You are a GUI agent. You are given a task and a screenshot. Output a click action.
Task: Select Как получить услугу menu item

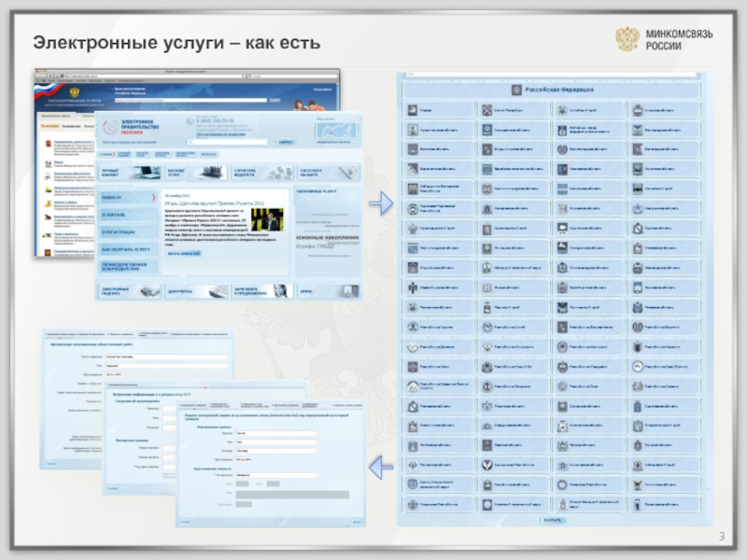click(128, 250)
